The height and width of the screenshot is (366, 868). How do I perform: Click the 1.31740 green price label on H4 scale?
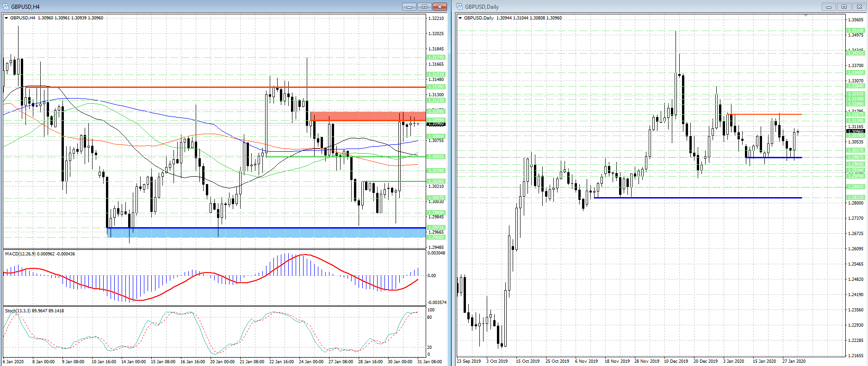click(x=436, y=57)
